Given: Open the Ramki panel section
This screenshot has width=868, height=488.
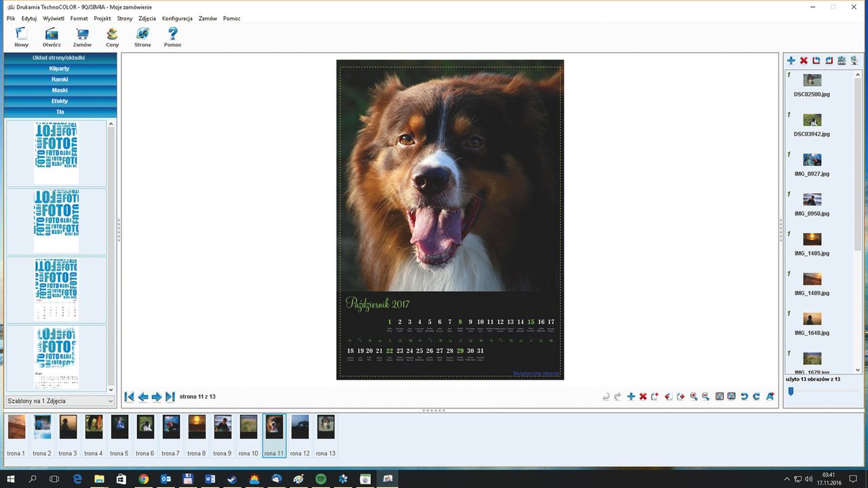Looking at the screenshot, I should pos(59,79).
